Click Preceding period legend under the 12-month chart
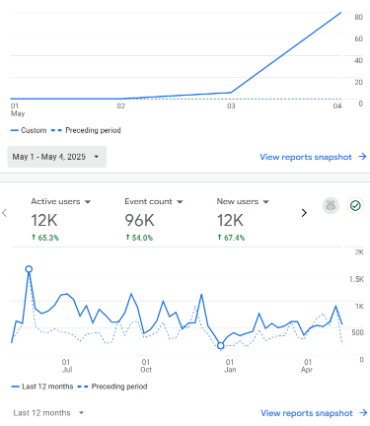Image resolution: width=370 pixels, height=426 pixels. pyautogui.click(x=112, y=387)
